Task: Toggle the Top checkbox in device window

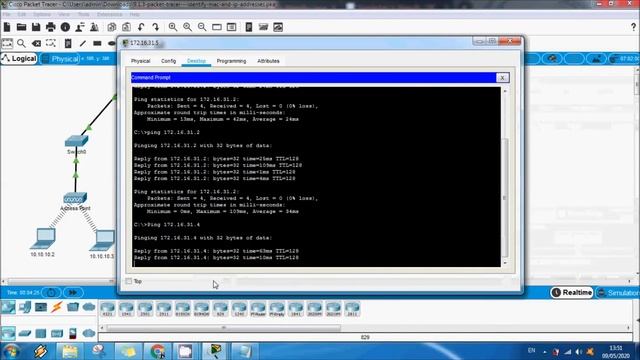Action: pos(129,281)
